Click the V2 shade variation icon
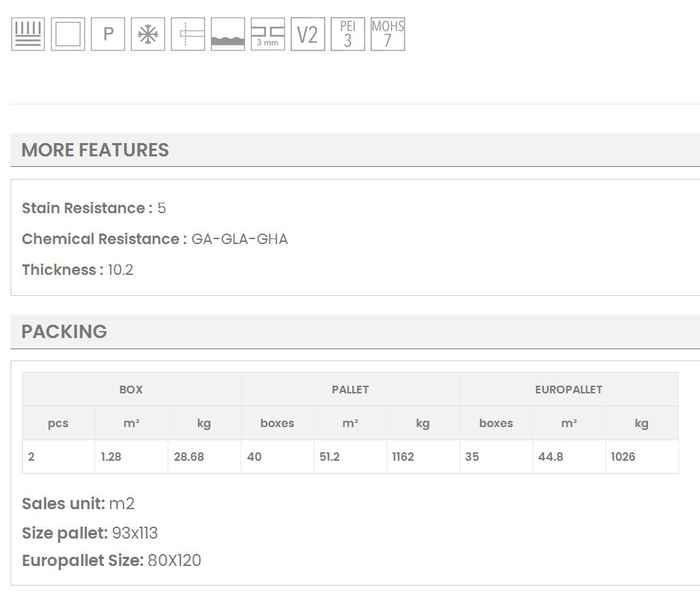 pos(308,34)
